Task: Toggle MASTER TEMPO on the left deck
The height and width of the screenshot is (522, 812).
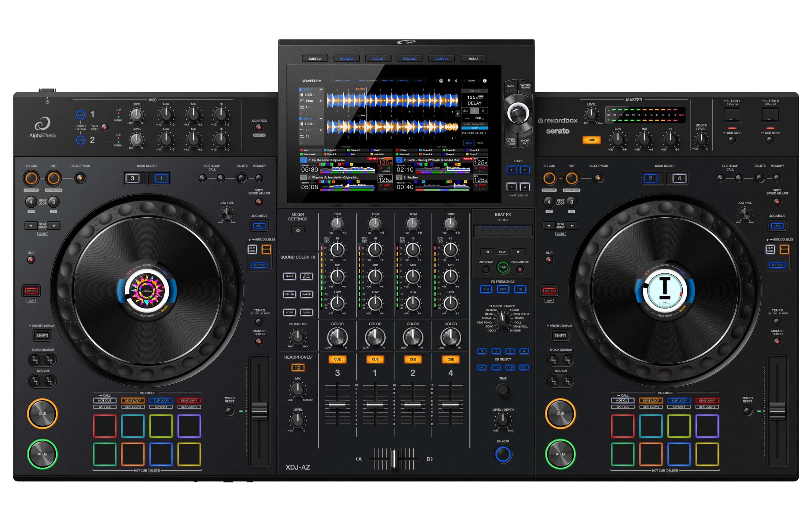Action: tap(259, 342)
